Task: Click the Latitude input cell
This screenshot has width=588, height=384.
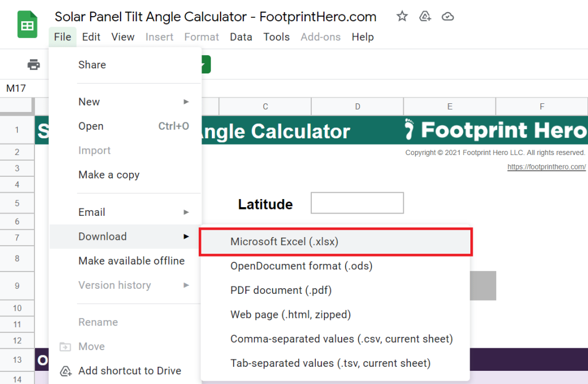Action: (x=357, y=203)
